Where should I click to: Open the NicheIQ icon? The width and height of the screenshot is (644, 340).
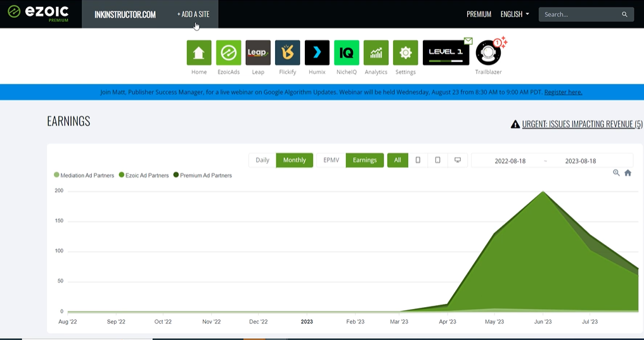(x=347, y=53)
